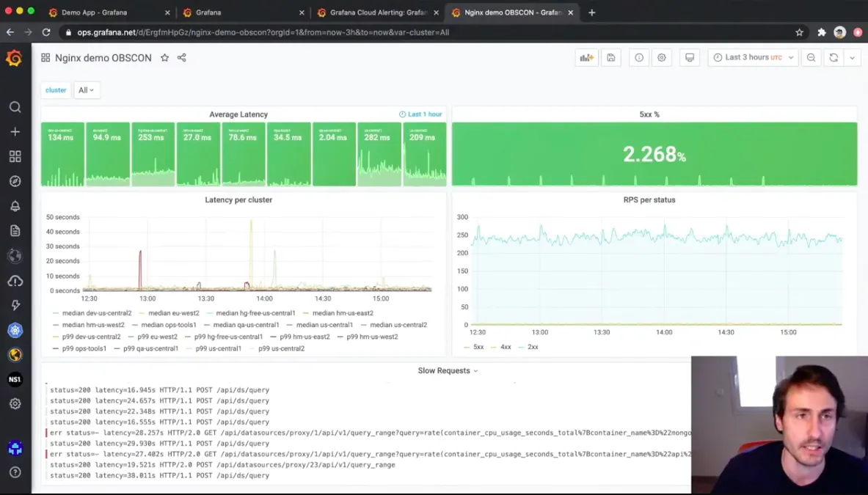Open the cloud icon in sidebar
Viewport: 868px width, 495px height.
pos(15,281)
